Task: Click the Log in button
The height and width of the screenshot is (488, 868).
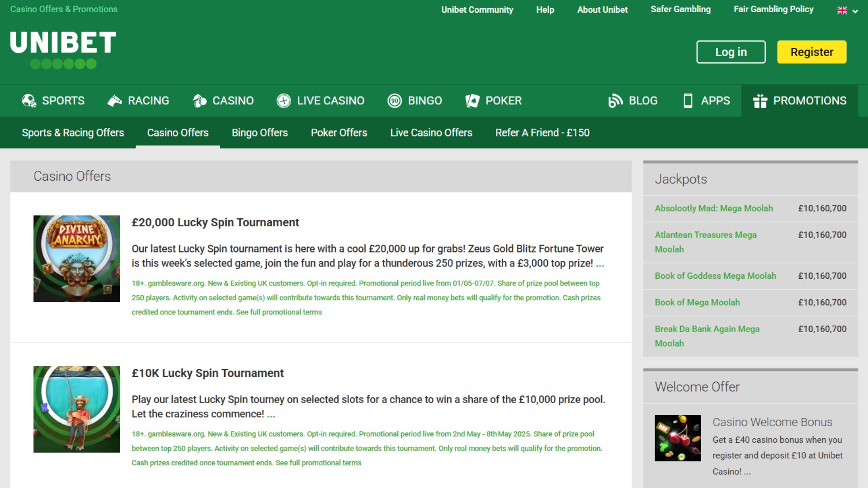Action: tap(731, 52)
